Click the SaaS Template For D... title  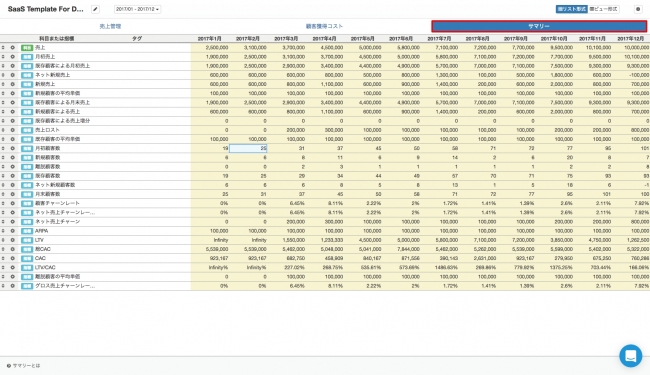point(46,9)
